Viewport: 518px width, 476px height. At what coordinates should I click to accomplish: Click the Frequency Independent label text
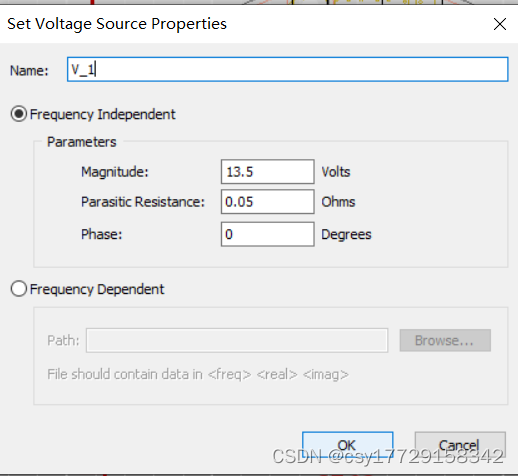(x=103, y=114)
